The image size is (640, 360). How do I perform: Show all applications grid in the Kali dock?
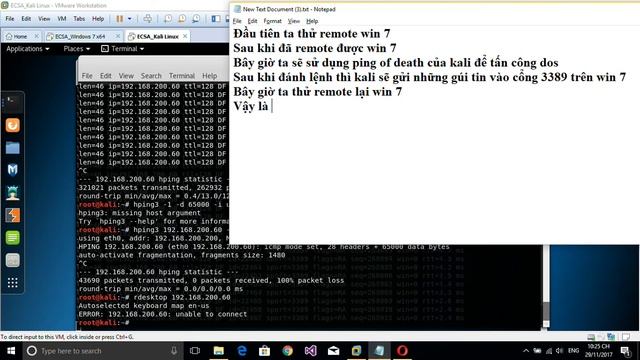(12, 282)
